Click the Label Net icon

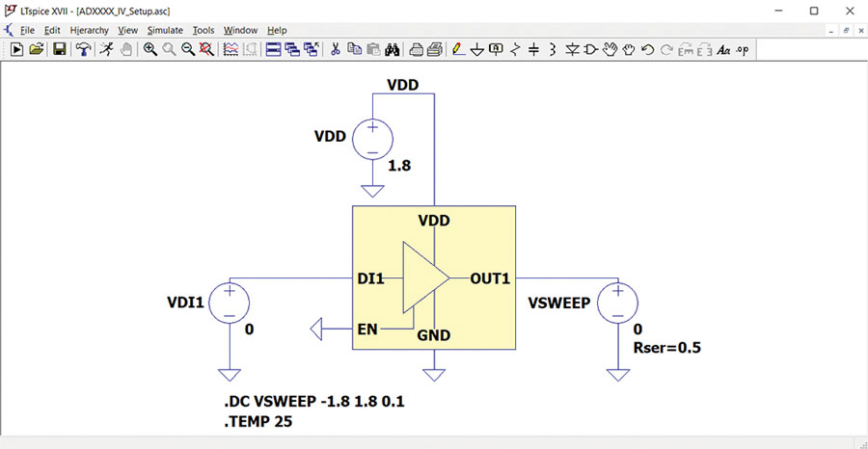[496, 50]
